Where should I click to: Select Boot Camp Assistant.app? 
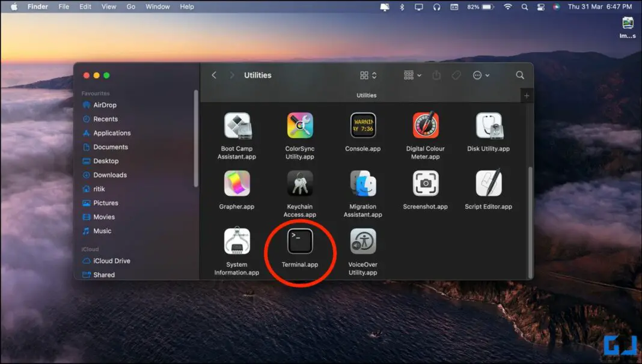point(237,126)
